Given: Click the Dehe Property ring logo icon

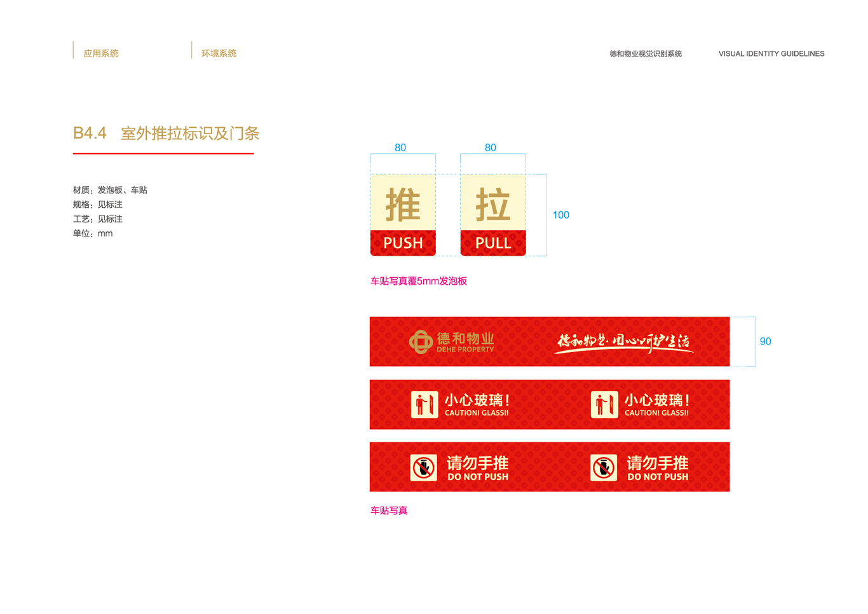Looking at the screenshot, I should [420, 342].
